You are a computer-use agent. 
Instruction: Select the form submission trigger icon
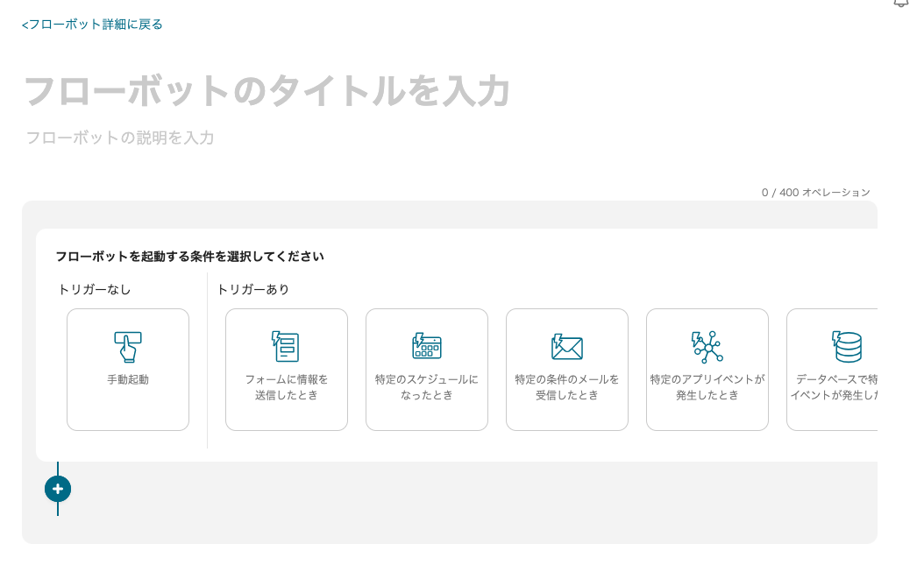point(286,347)
